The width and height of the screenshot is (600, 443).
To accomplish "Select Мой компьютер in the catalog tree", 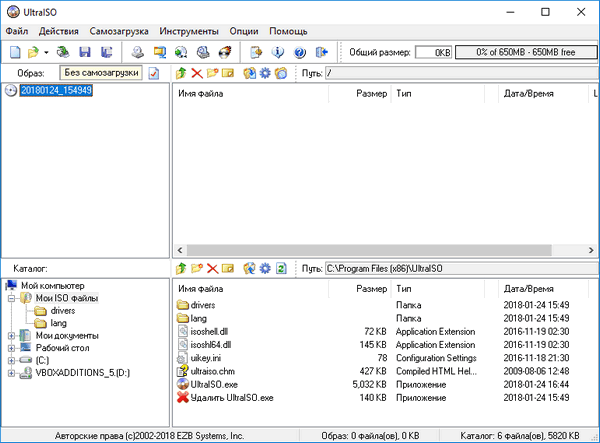I will pos(52,286).
